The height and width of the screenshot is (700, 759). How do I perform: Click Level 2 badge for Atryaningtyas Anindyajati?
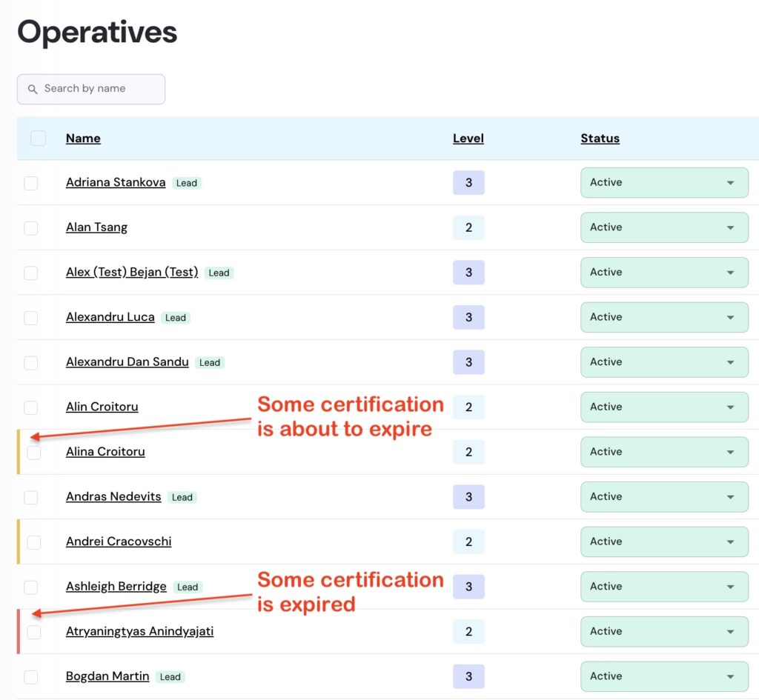click(x=468, y=632)
